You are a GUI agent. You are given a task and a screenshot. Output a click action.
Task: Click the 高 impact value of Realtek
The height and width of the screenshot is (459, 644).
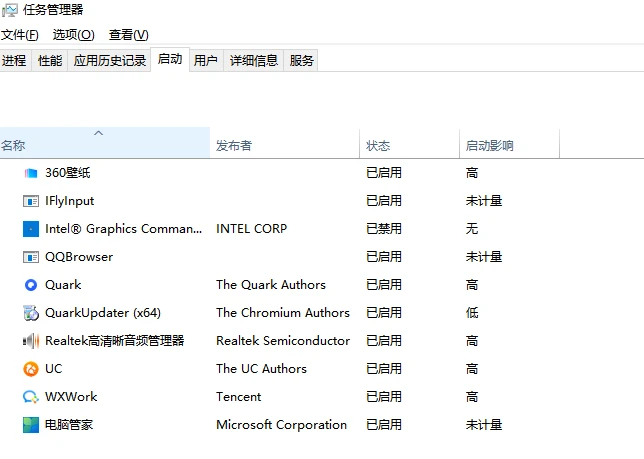[x=472, y=341]
